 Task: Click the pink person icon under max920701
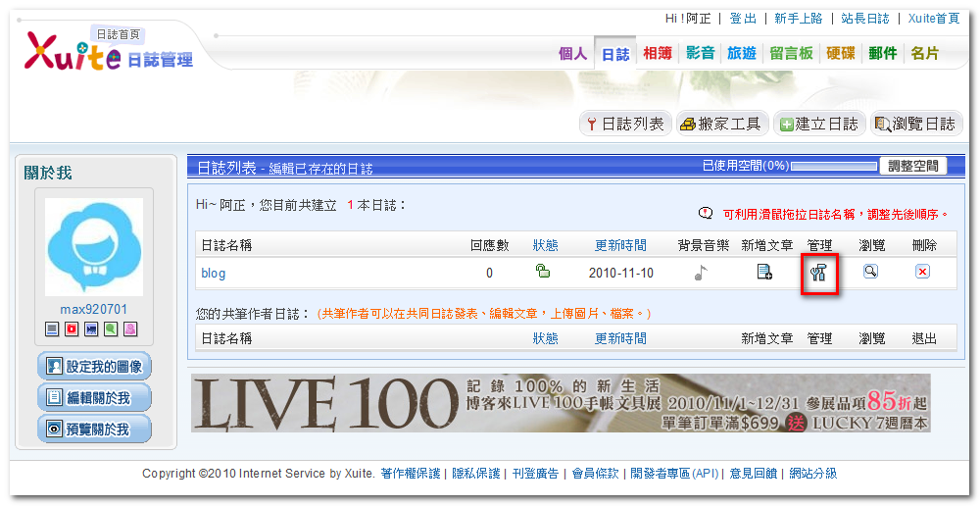130,329
